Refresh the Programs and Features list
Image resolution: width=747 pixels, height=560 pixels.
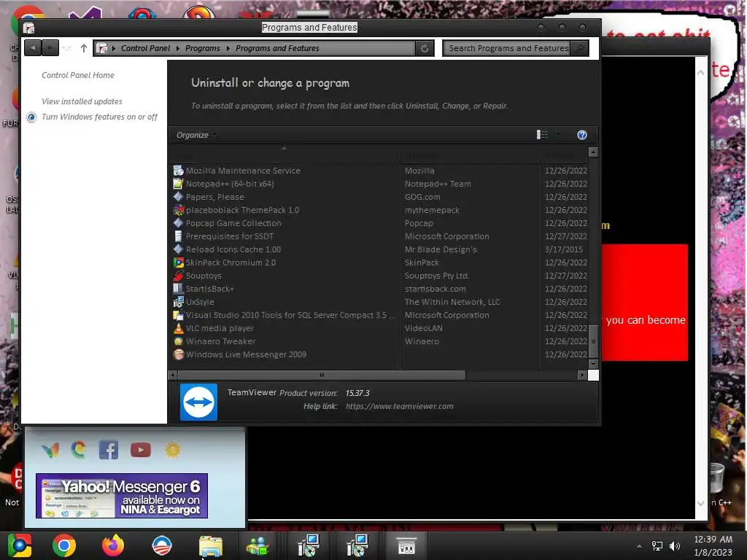point(425,48)
